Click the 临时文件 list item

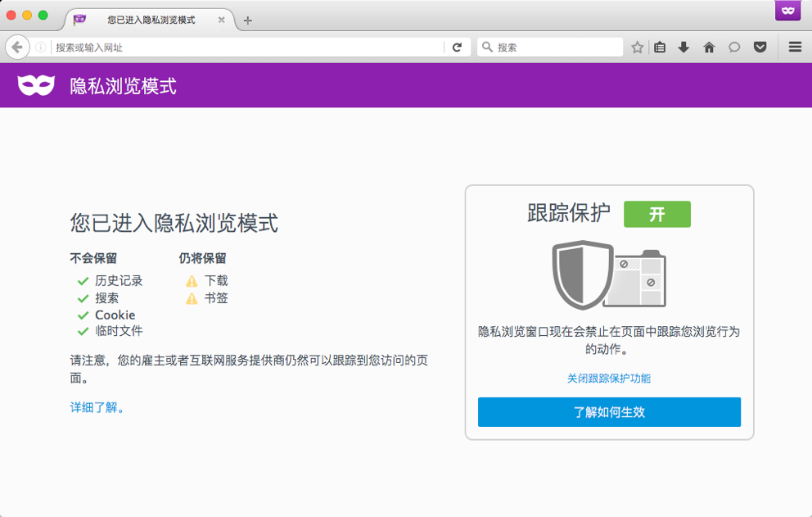pos(119,331)
